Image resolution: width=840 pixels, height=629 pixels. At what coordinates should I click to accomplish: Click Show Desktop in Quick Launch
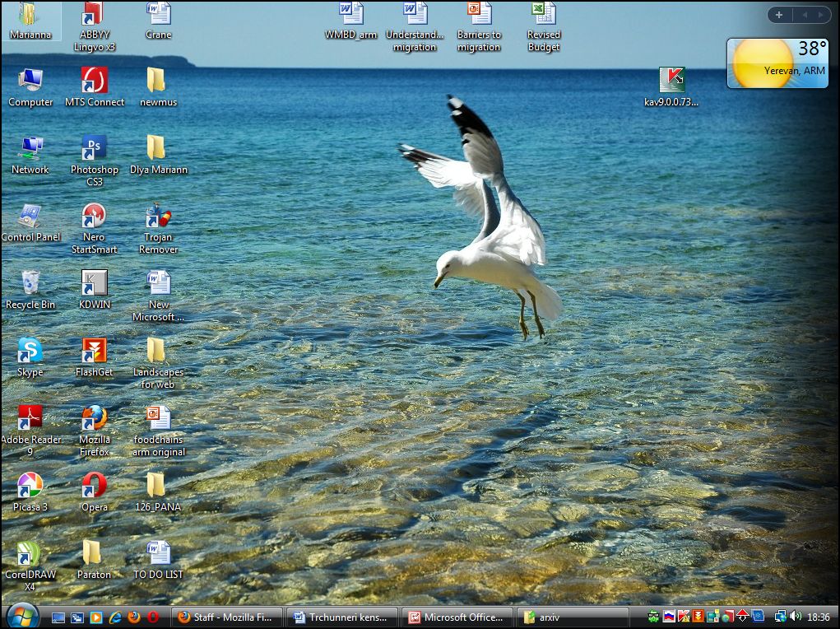click(58, 617)
